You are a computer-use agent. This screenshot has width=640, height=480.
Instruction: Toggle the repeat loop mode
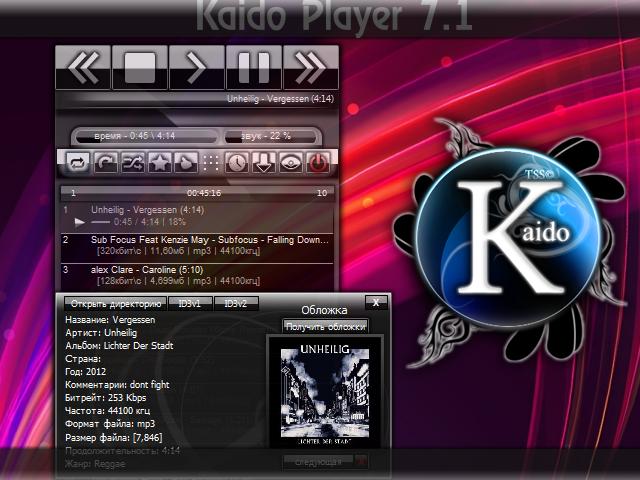pyautogui.click(x=77, y=163)
